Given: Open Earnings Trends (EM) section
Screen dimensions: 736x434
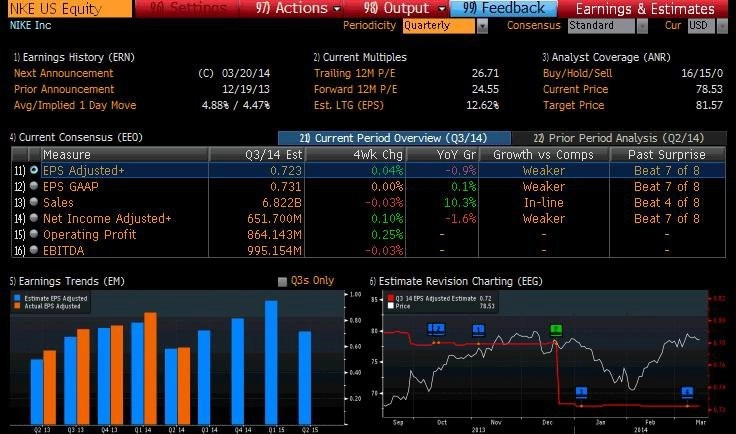Looking at the screenshot, I should [67, 281].
